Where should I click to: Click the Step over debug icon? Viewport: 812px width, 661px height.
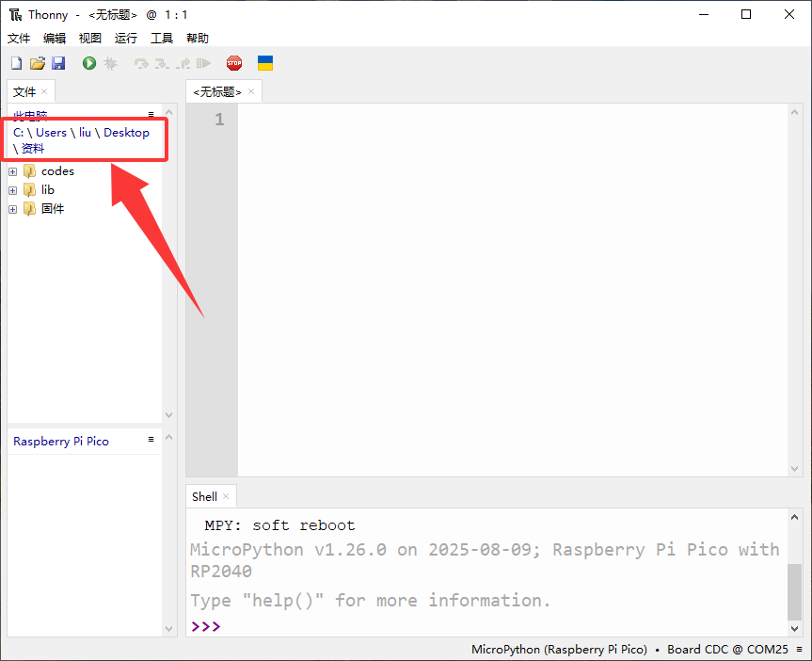pos(141,63)
